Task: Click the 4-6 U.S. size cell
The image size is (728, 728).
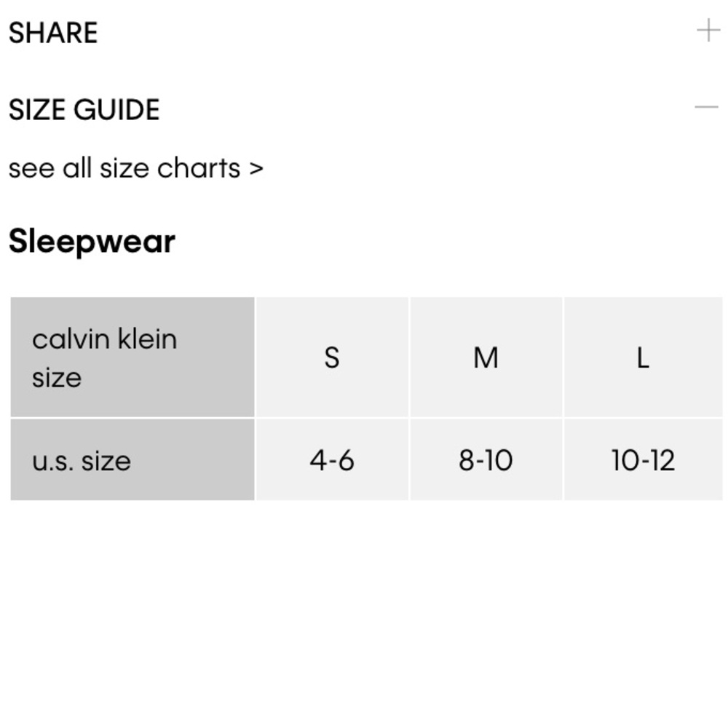Action: coord(332,461)
